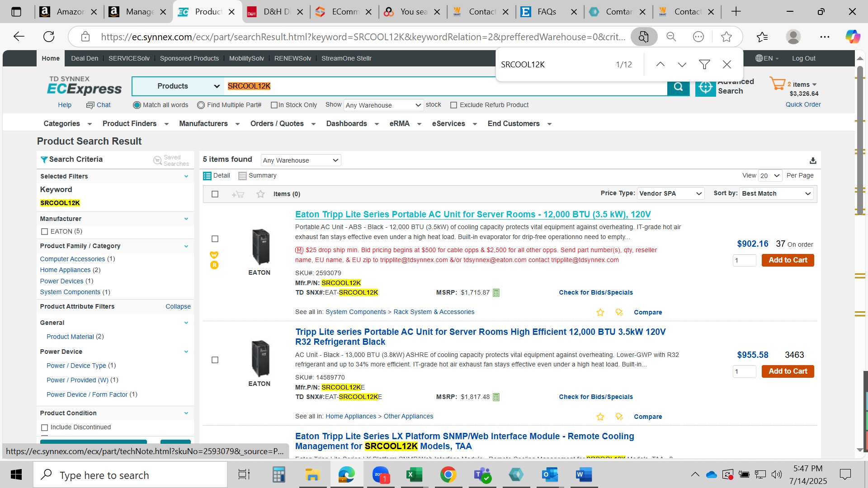The height and width of the screenshot is (488, 868).
Task: Check EATON manufacturer filter
Action: tap(44, 232)
